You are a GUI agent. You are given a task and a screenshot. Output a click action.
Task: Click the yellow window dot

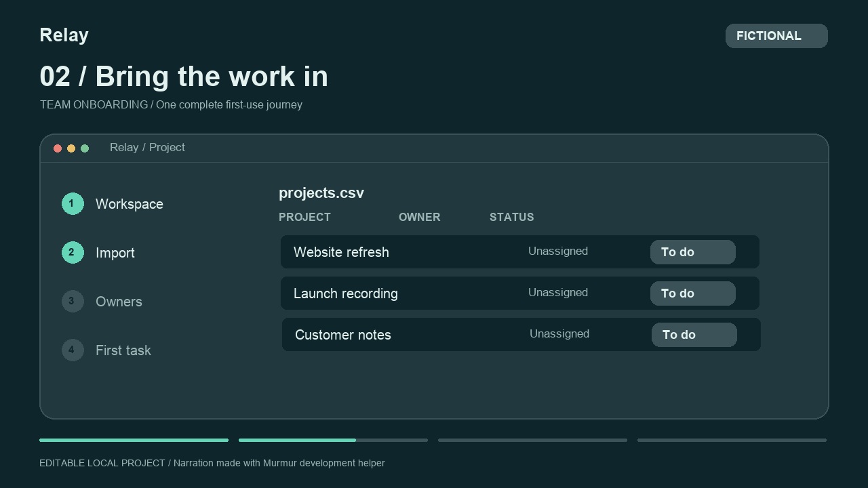71,148
